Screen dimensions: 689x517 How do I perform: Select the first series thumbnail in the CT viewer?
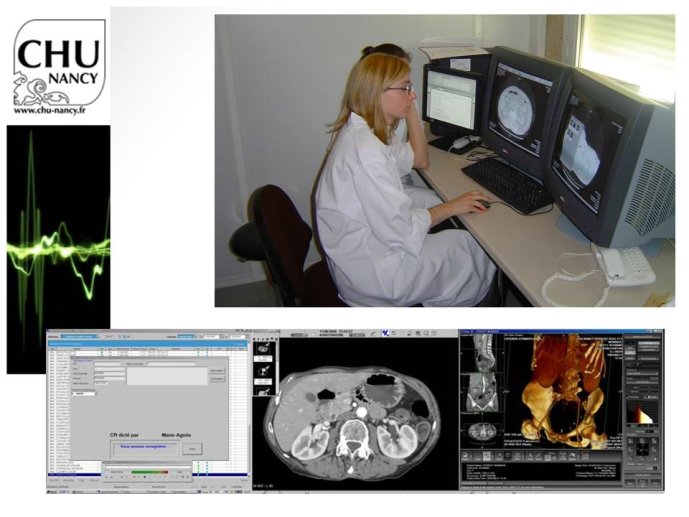265,348
